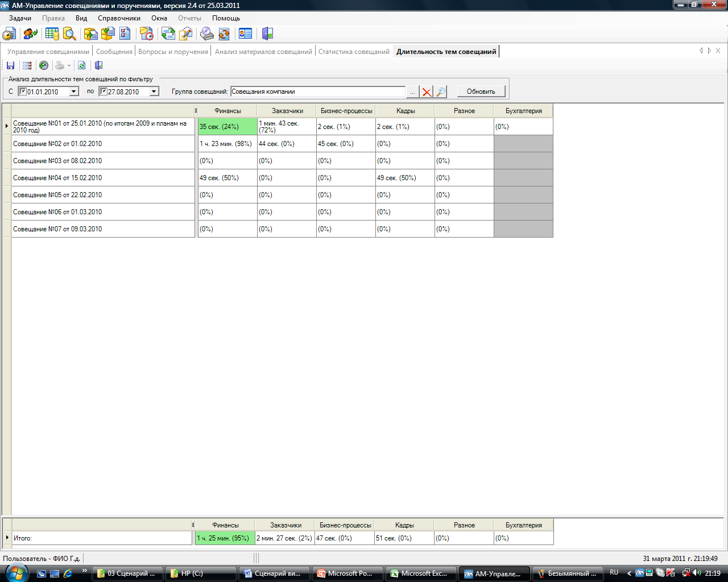The width and height of the screenshot is (728, 582).
Task: Open the users icon in main toolbar
Action: click(30, 34)
